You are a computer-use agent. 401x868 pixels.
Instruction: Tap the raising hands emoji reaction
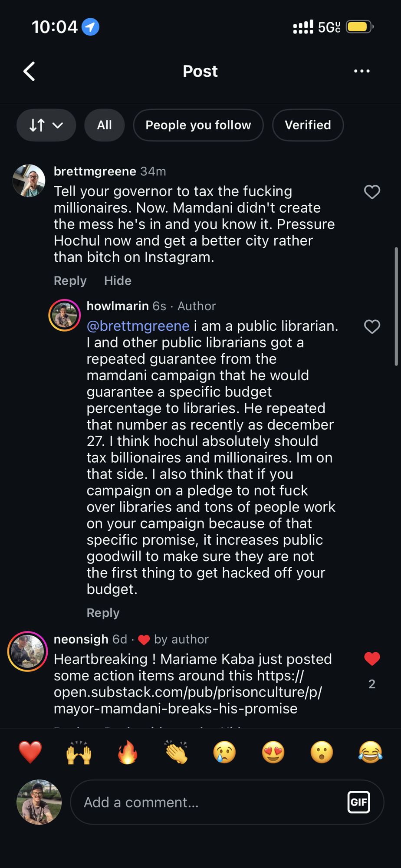point(79,752)
